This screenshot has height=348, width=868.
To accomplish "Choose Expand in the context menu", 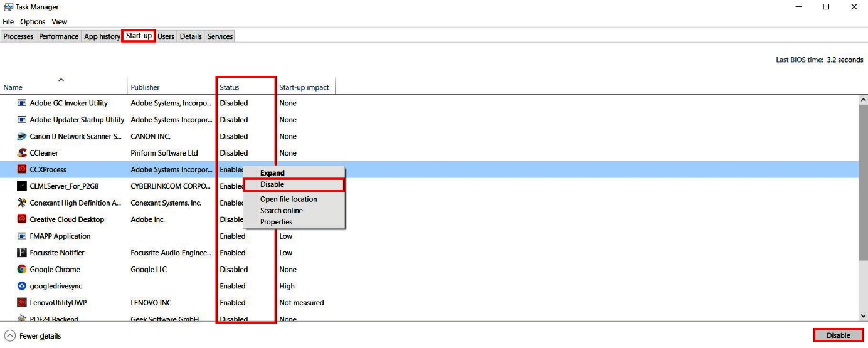I will [272, 173].
